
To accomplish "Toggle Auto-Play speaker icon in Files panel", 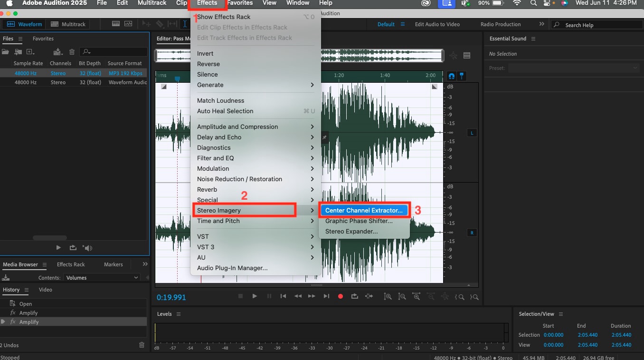I will point(87,248).
